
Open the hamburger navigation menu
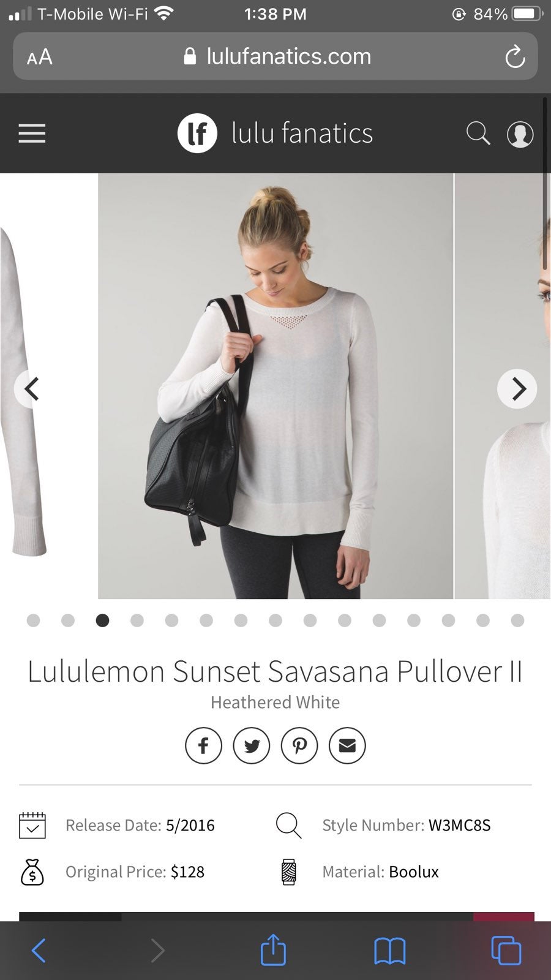32,134
